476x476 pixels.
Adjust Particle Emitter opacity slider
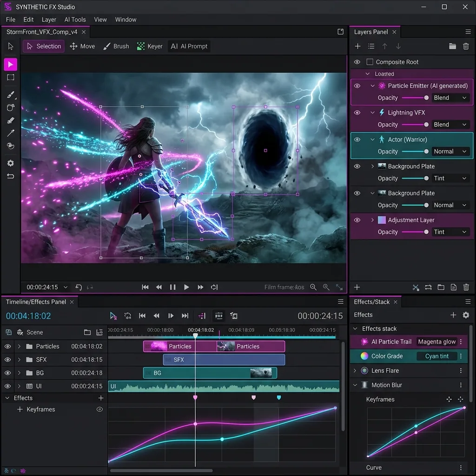coord(426,98)
